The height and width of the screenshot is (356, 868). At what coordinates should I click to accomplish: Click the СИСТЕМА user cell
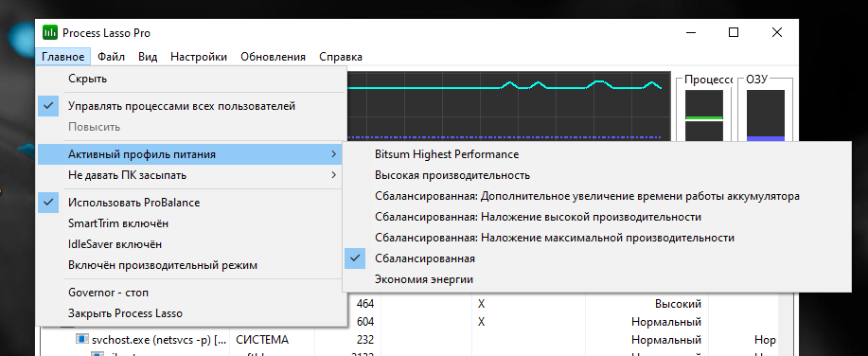click(262, 339)
